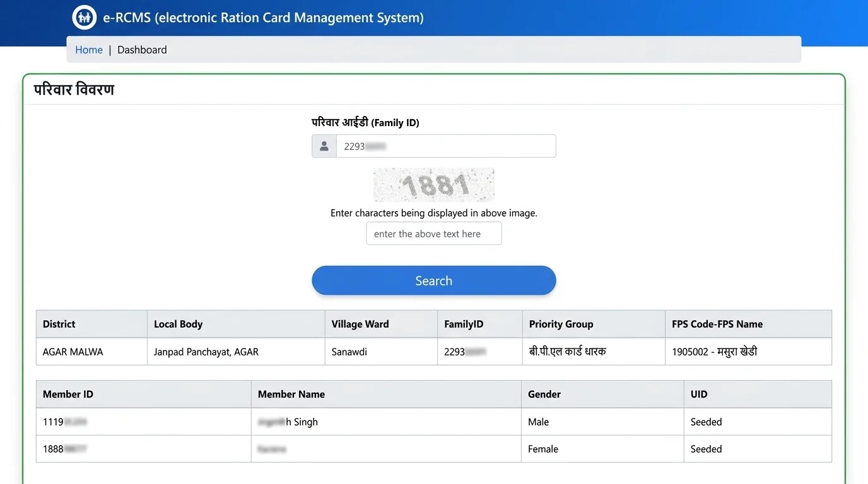Click the Local Body column header
Screen dimensions: 868x484
point(236,324)
